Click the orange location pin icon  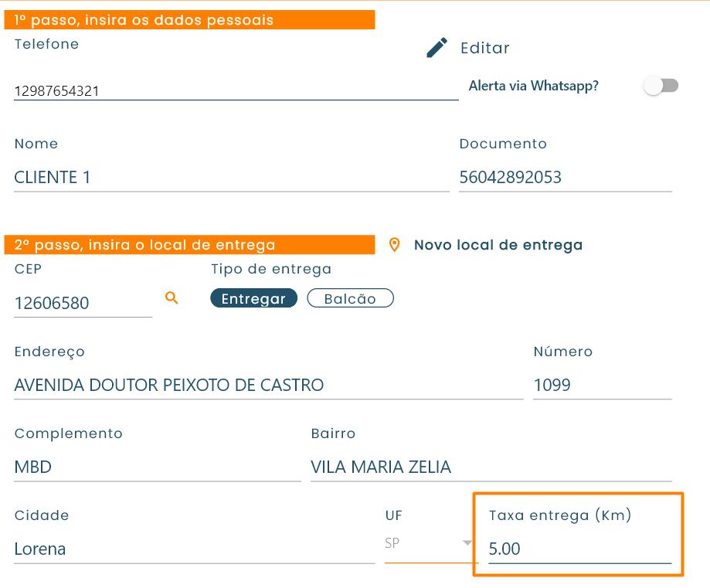(395, 245)
